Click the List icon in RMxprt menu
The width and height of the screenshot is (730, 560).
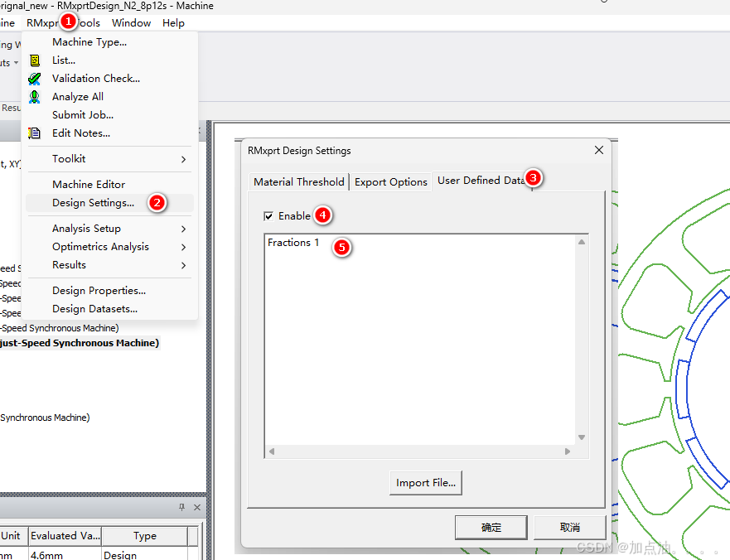(x=35, y=60)
